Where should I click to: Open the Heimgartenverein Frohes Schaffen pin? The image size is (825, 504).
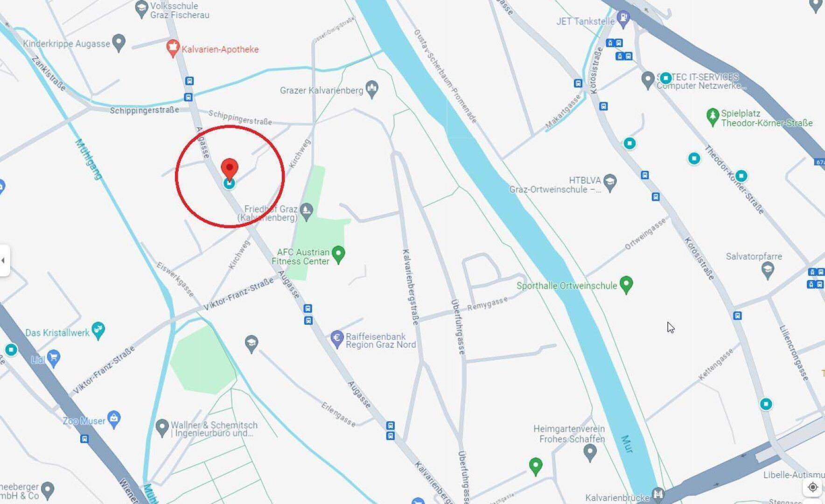590,453
